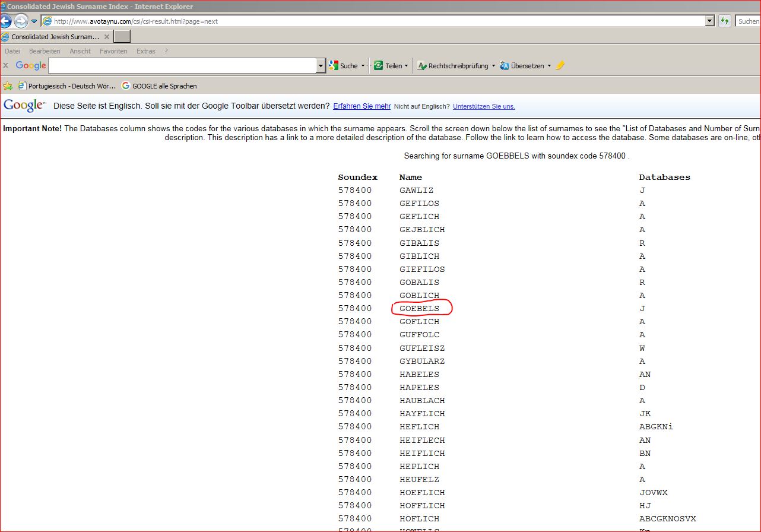The height and width of the screenshot is (532, 761).
Task: Click the Unterstützen Sie uns link
Action: coord(484,106)
